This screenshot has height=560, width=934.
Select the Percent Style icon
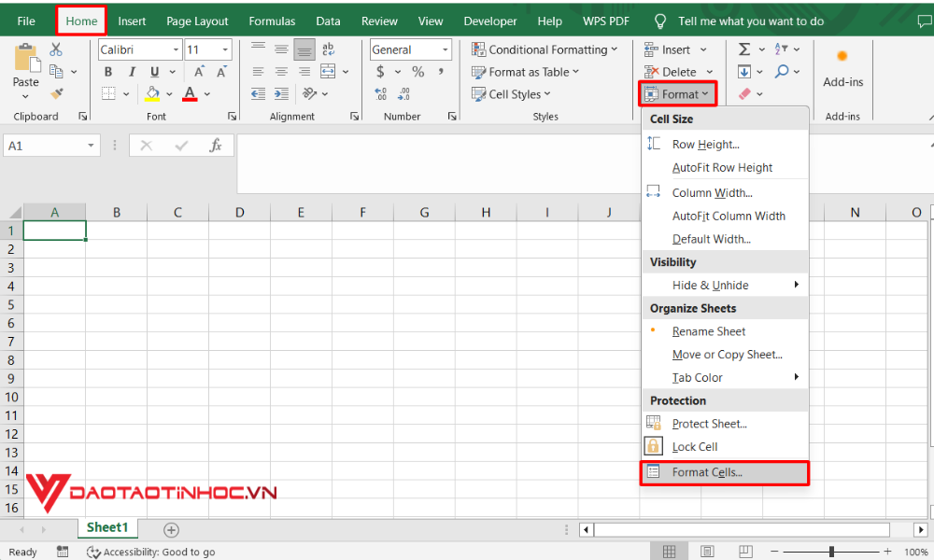418,72
